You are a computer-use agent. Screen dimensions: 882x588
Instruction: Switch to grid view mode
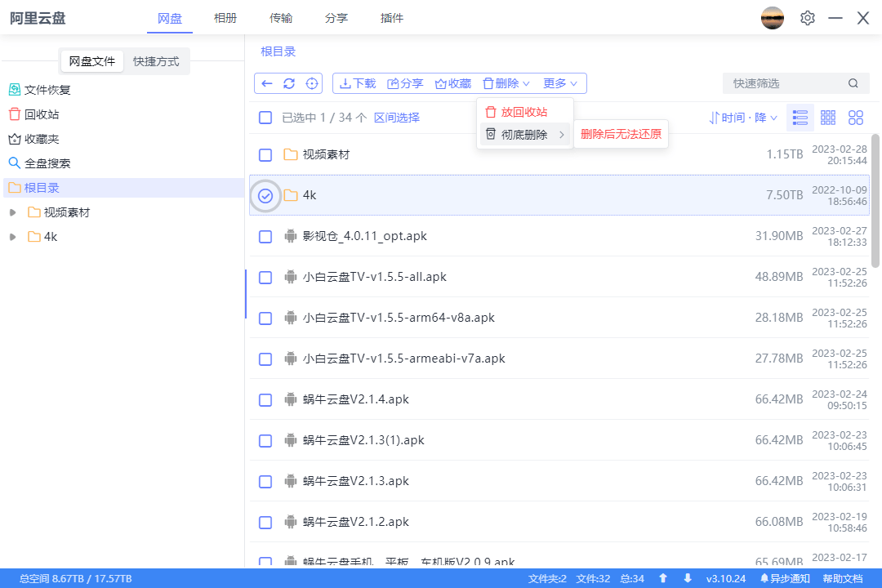[x=827, y=117]
